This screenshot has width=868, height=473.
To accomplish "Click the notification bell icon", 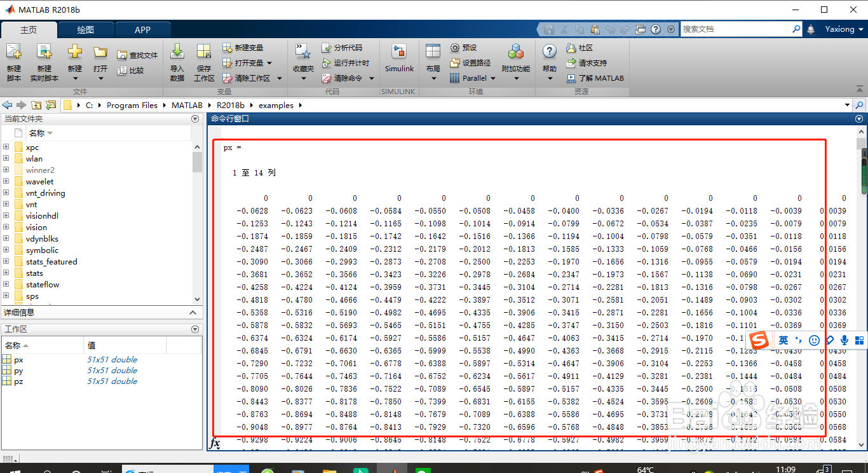I will coord(811,29).
